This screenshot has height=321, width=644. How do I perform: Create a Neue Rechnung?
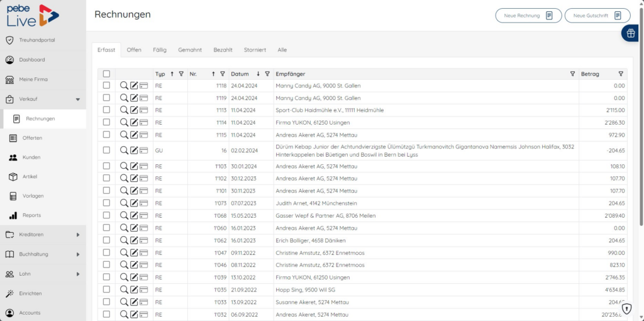pos(528,16)
